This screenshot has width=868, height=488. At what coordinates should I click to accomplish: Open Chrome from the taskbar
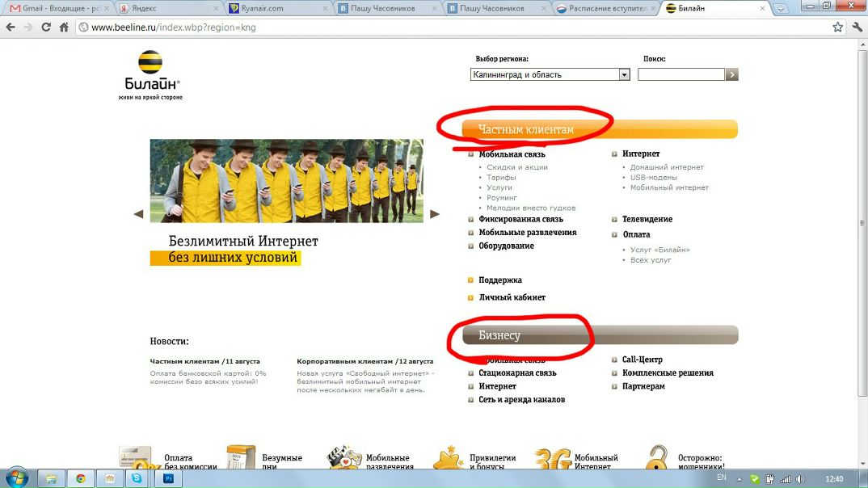81,478
